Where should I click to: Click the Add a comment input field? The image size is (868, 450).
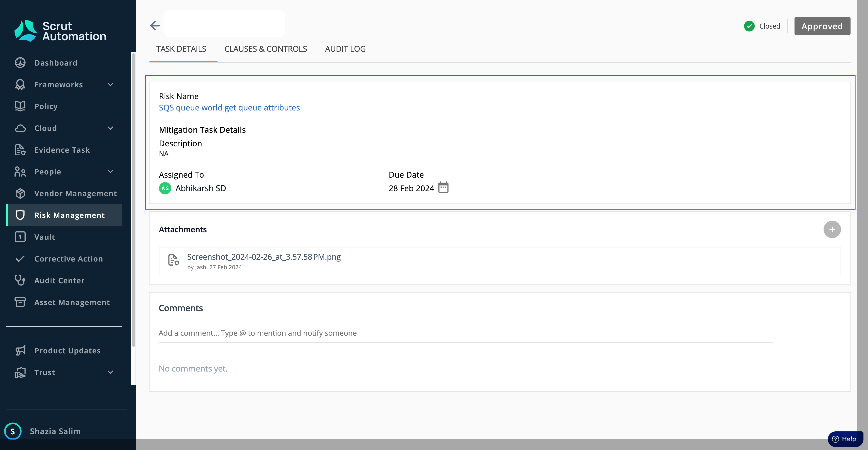[466, 333]
